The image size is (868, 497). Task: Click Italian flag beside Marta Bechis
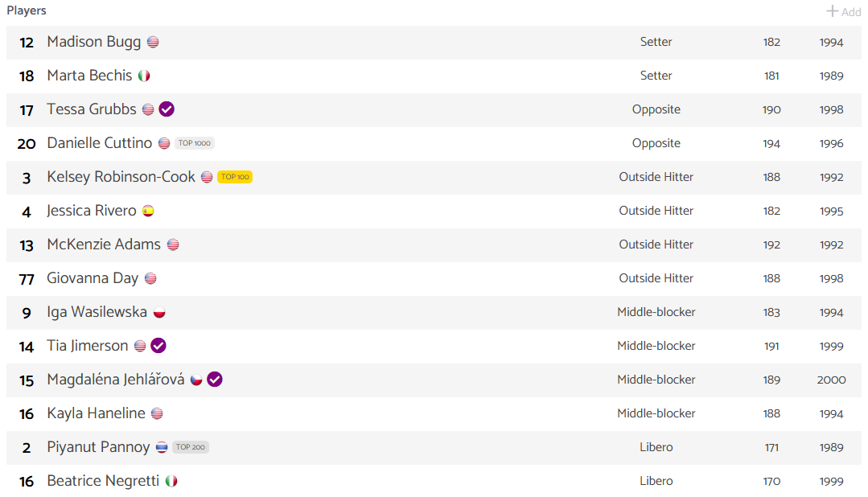(x=144, y=76)
